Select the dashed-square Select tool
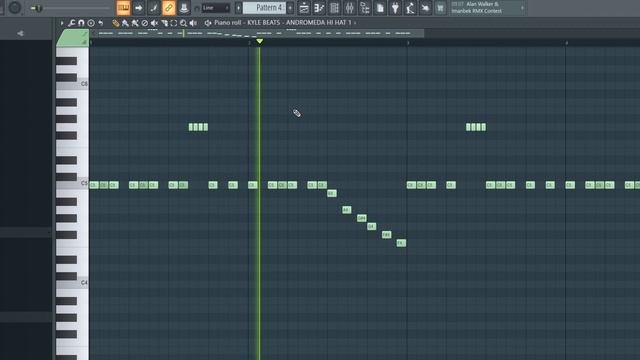The image size is (640, 360). (x=174, y=23)
